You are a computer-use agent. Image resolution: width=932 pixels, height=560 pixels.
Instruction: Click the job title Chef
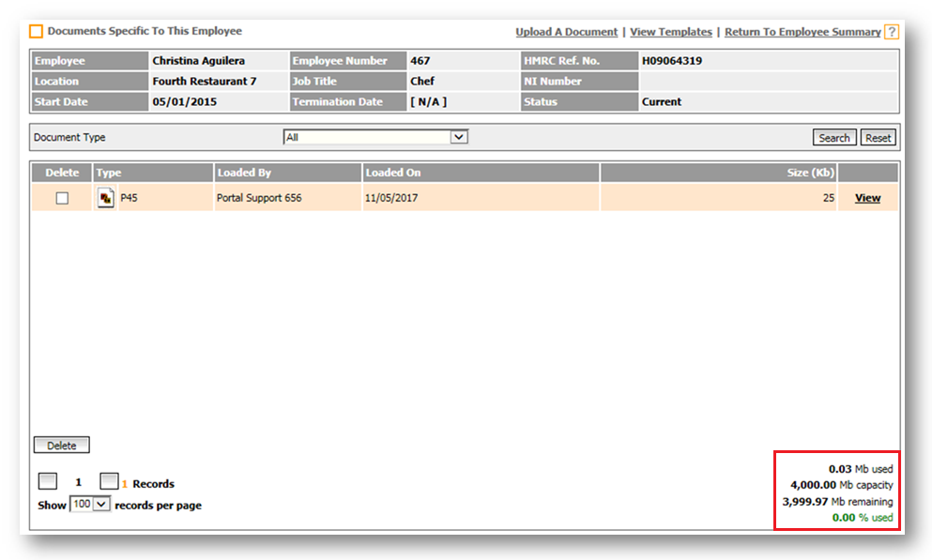[x=422, y=82]
